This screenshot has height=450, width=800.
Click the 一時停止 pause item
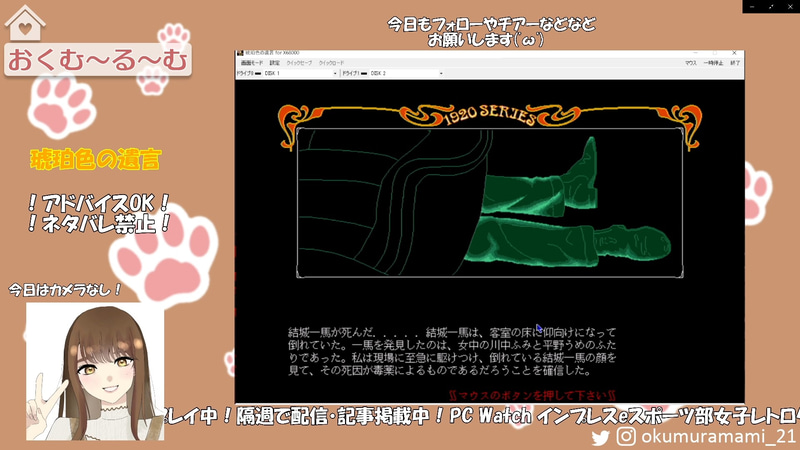click(713, 63)
